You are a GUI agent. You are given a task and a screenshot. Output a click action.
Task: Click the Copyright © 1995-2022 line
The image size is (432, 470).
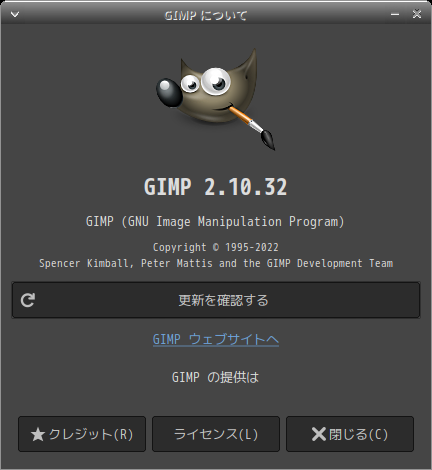pos(216,247)
